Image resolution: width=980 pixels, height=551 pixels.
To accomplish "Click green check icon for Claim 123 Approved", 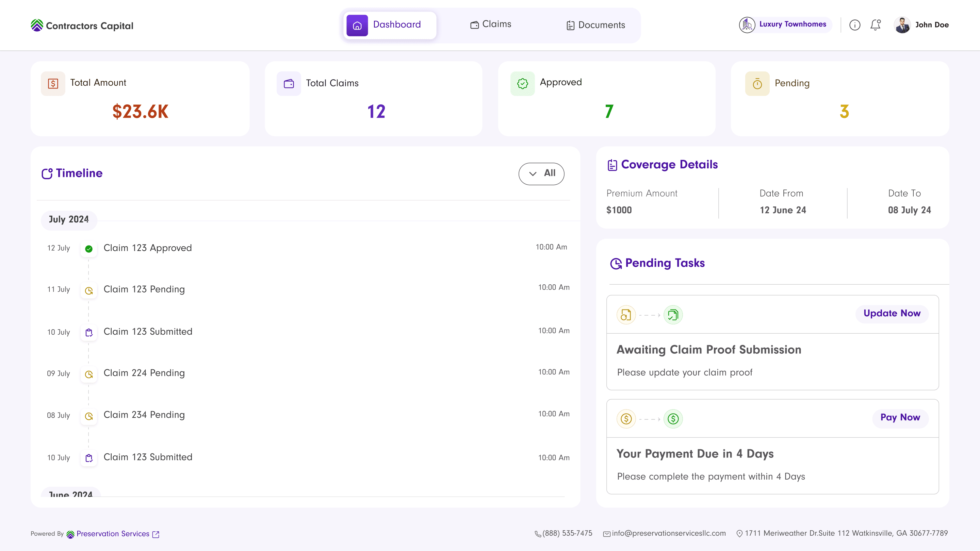I will 88,249.
